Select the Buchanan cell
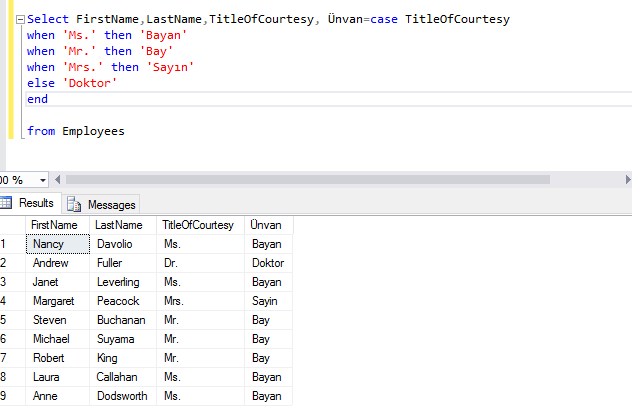Viewport: 632px width, 414px height. (x=123, y=320)
